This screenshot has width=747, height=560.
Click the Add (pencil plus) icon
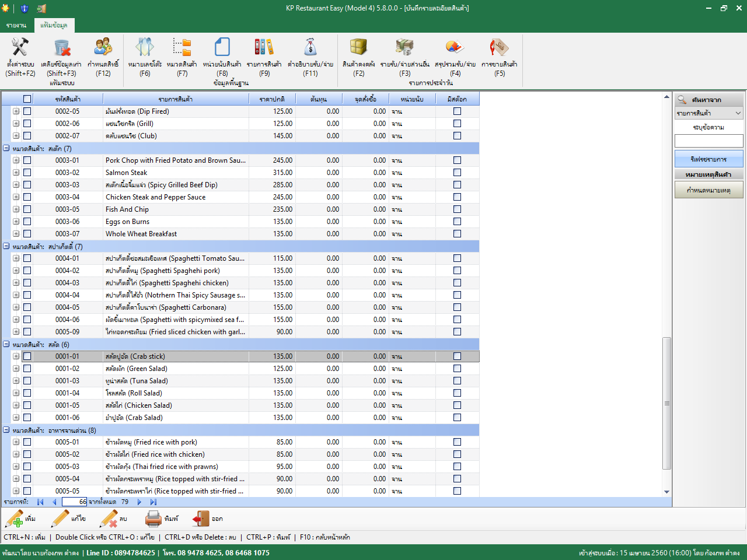(14, 519)
